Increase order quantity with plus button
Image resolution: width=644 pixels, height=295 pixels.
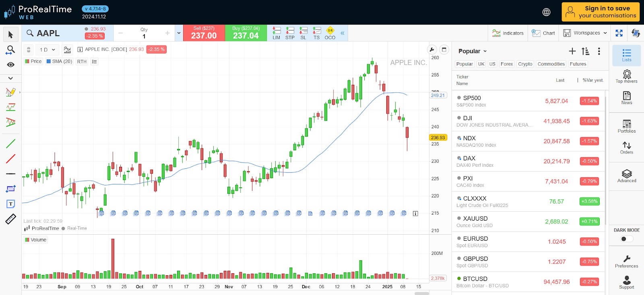point(167,33)
